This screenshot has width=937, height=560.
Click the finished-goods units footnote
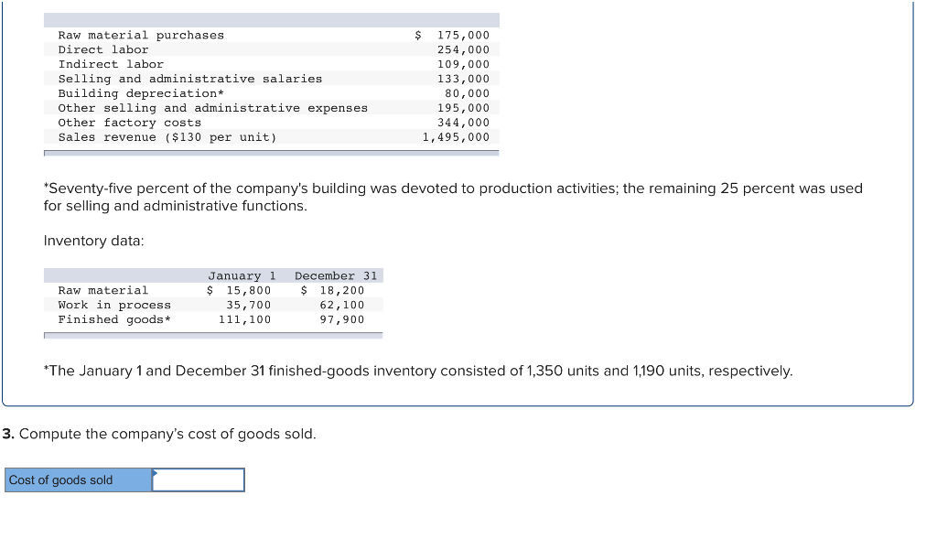pyautogui.click(x=417, y=371)
